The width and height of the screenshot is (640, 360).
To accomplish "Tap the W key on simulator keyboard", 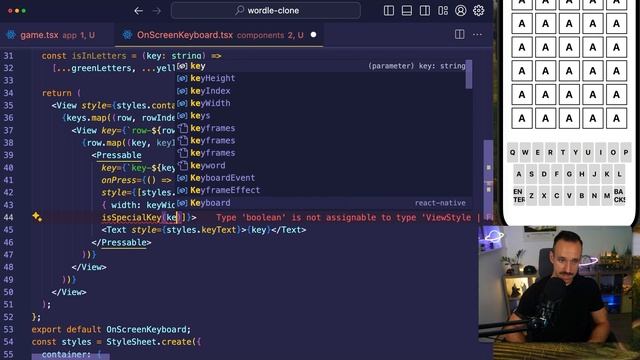I will point(525,153).
